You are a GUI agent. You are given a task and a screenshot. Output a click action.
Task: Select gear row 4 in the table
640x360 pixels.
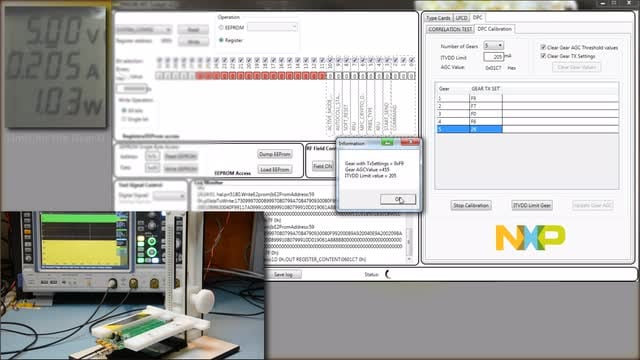pos(527,122)
